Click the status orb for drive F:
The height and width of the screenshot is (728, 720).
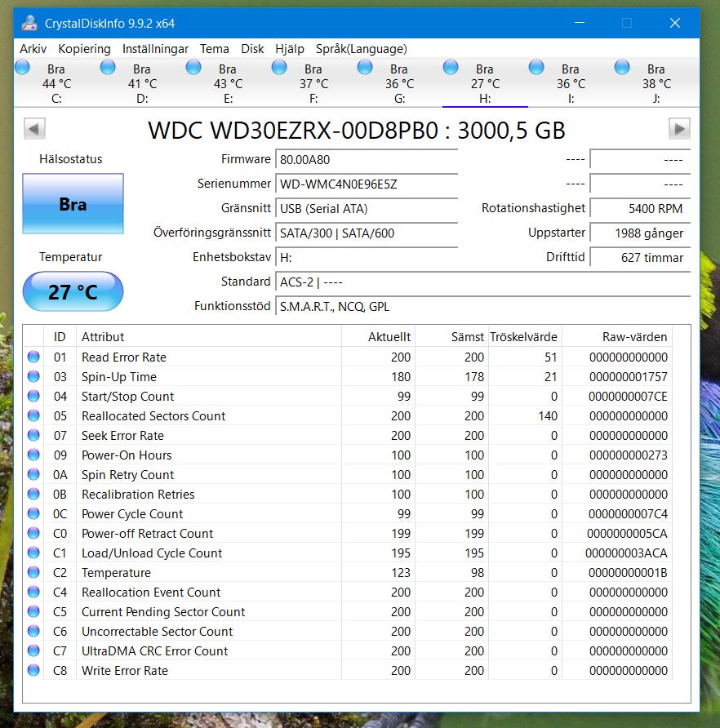pos(279,67)
